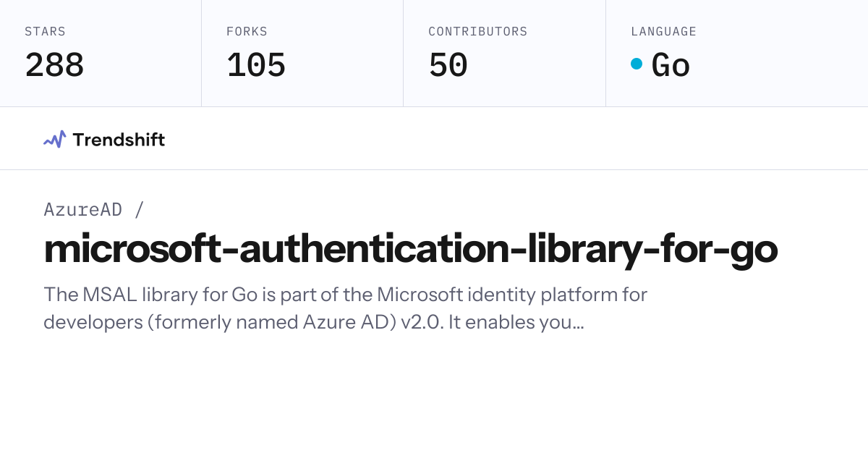Click the Trendshift chart logo icon
The height and width of the screenshot is (456, 868).
(x=55, y=139)
